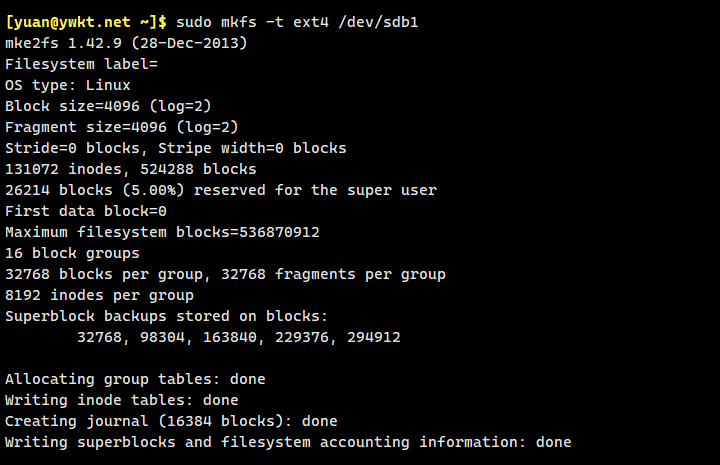This screenshot has width=720, height=465.
Task: Click the Creating journal (16384 blocks) line
Action: [171, 421]
